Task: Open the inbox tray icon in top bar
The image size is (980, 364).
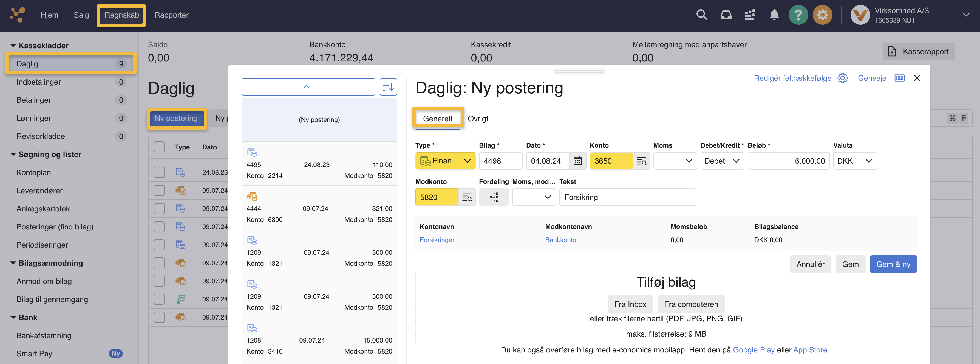Action: click(x=726, y=15)
